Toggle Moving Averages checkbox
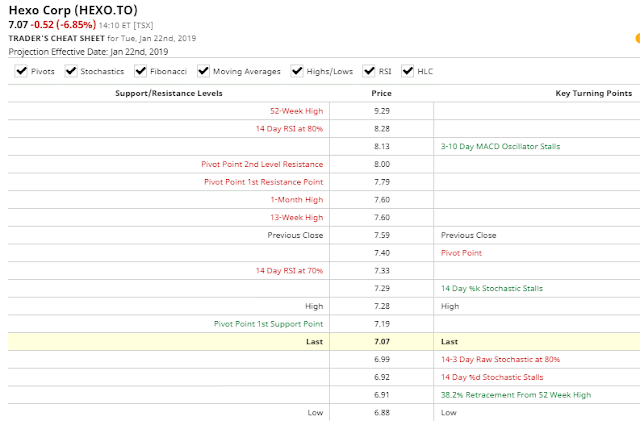The width and height of the screenshot is (640, 421). 203,71
